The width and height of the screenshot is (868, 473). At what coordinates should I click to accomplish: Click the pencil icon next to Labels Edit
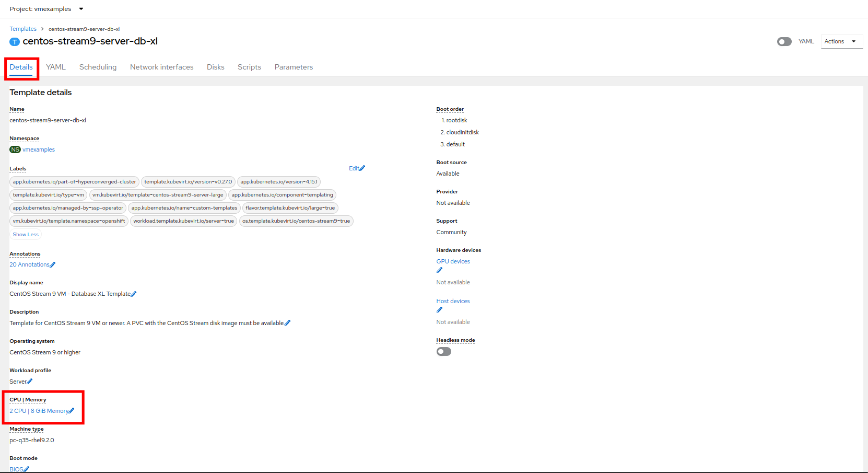362,168
